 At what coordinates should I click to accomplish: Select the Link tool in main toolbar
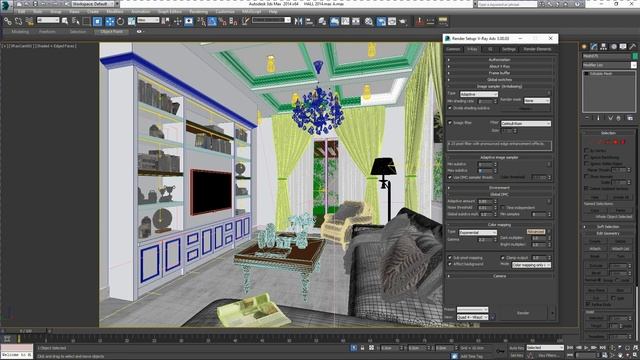pyautogui.click(x=7, y=21)
